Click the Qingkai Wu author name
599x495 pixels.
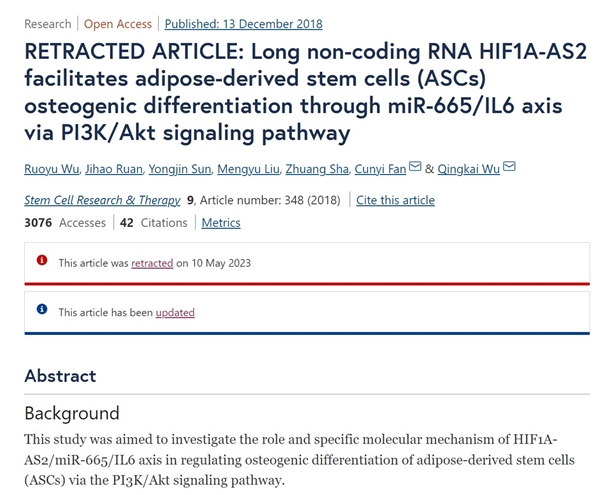pos(469,169)
